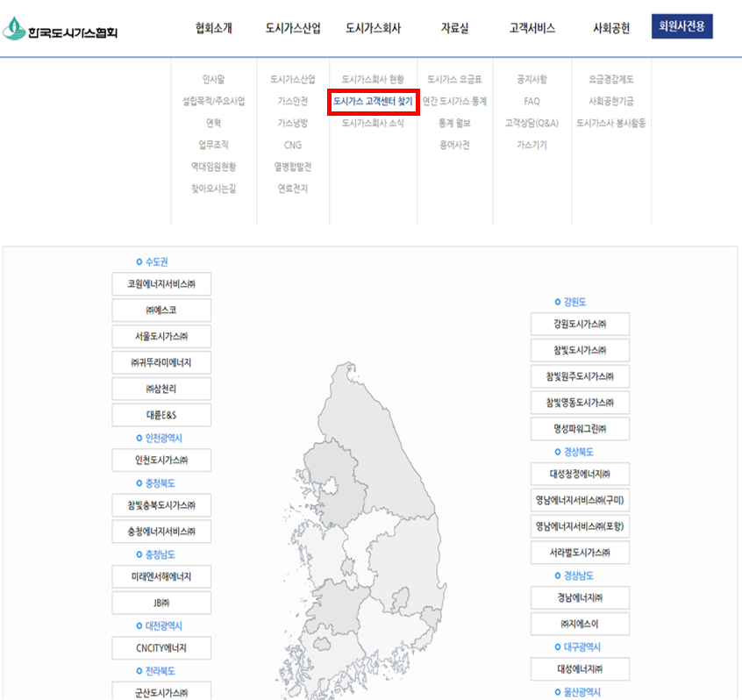The width and height of the screenshot is (742, 700).
Task: Select 대성청정에너지㈜ company button
Action: tap(580, 475)
